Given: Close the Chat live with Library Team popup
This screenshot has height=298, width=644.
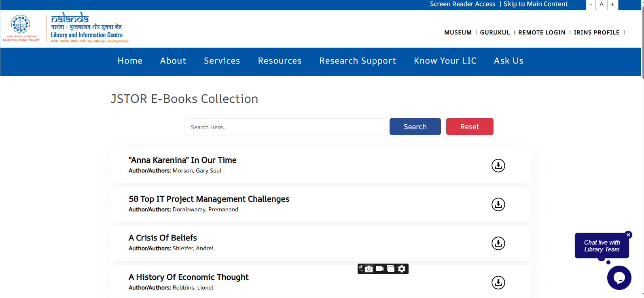Looking at the screenshot, I should [628, 235].
